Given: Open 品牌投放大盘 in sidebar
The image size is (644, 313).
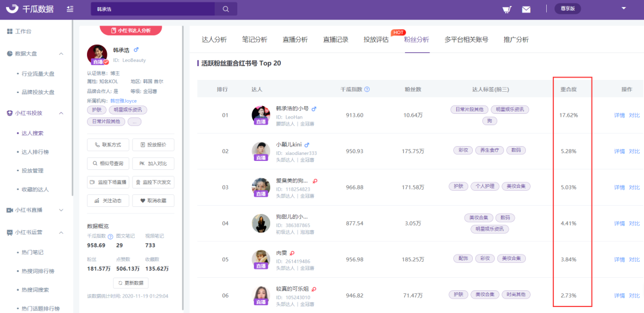Looking at the screenshot, I should [x=38, y=92].
